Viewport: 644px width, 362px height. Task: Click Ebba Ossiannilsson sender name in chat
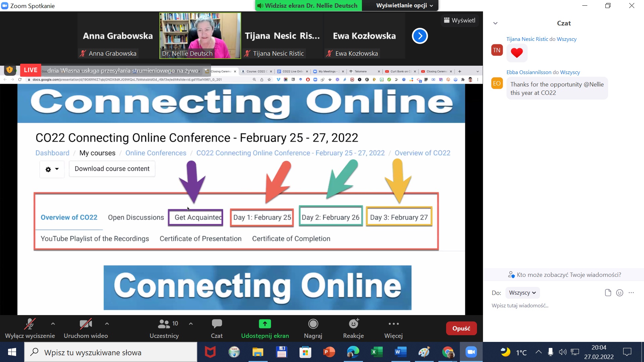(x=529, y=72)
